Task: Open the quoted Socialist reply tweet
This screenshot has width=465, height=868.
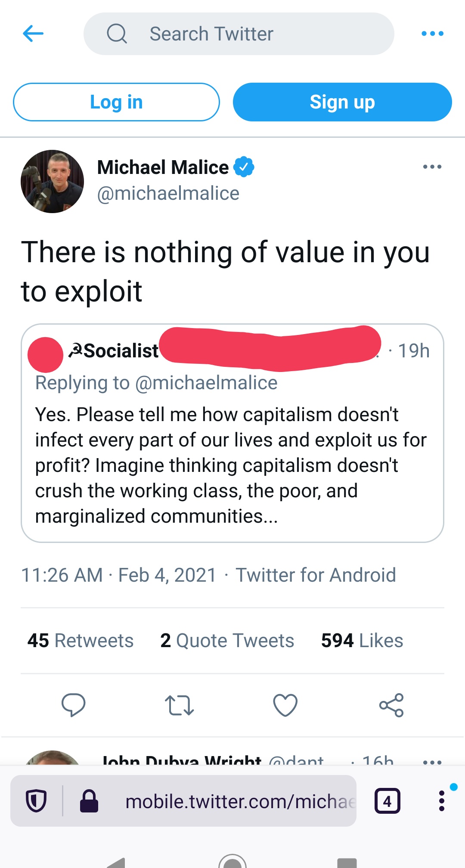Action: click(232, 433)
